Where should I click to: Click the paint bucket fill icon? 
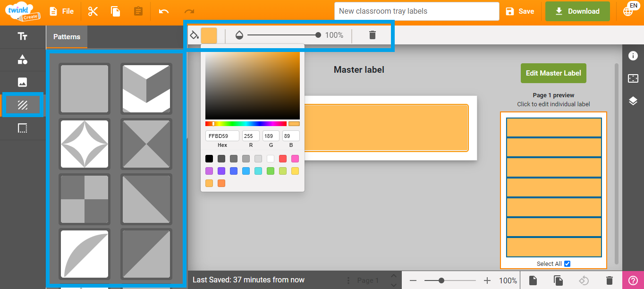pos(194,35)
